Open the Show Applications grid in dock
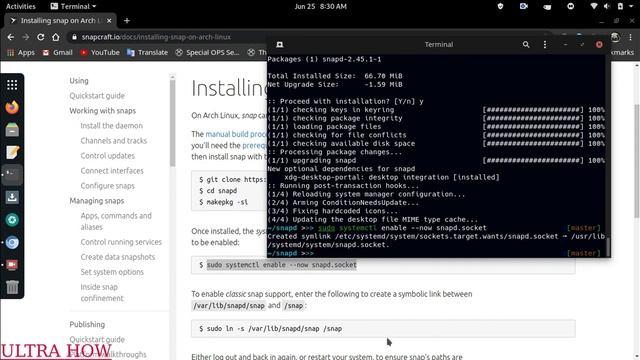The width and height of the screenshot is (640, 360). [12, 85]
